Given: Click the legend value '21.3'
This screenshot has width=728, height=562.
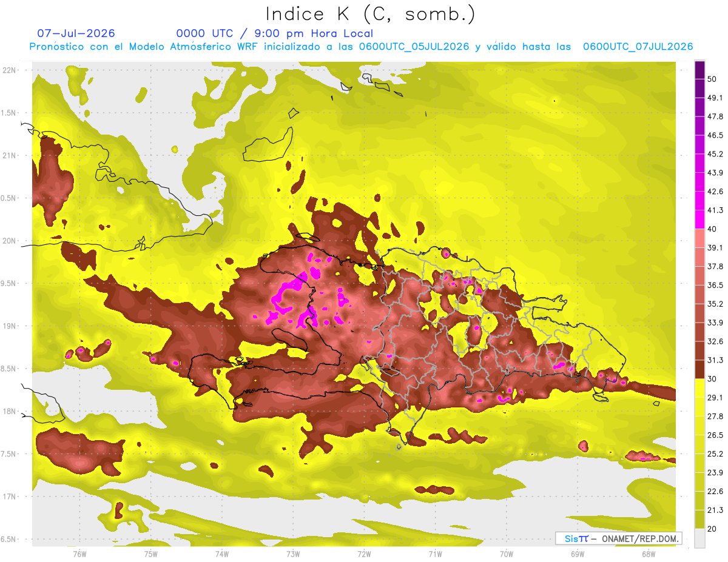Looking at the screenshot, I should [x=715, y=510].
